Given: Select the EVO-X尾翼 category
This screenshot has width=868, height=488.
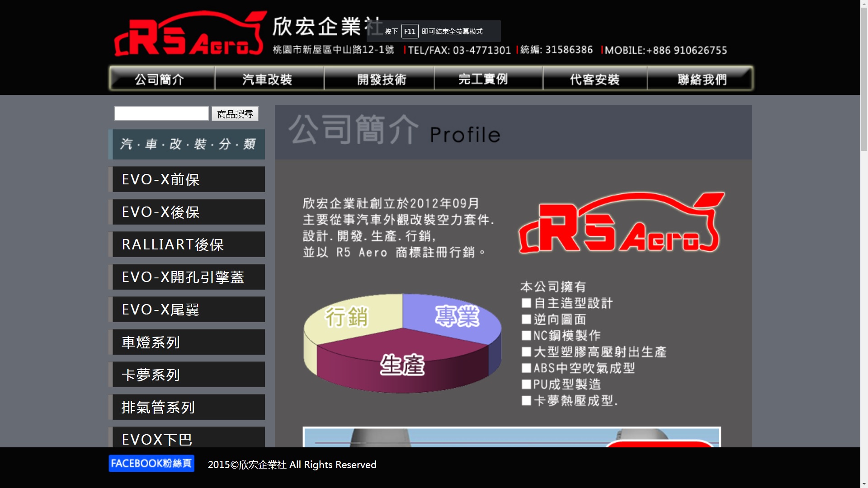Looking at the screenshot, I should tap(187, 310).
